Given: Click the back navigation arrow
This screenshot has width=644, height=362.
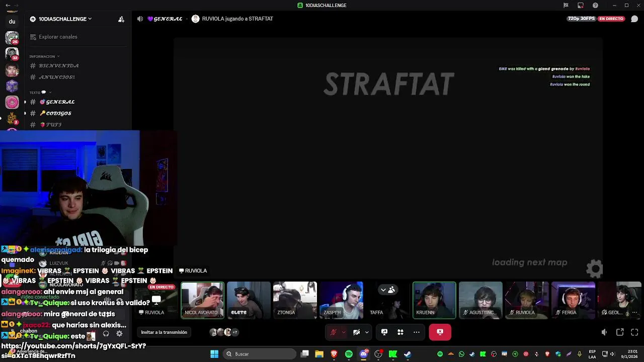Looking at the screenshot, I should [8, 5].
